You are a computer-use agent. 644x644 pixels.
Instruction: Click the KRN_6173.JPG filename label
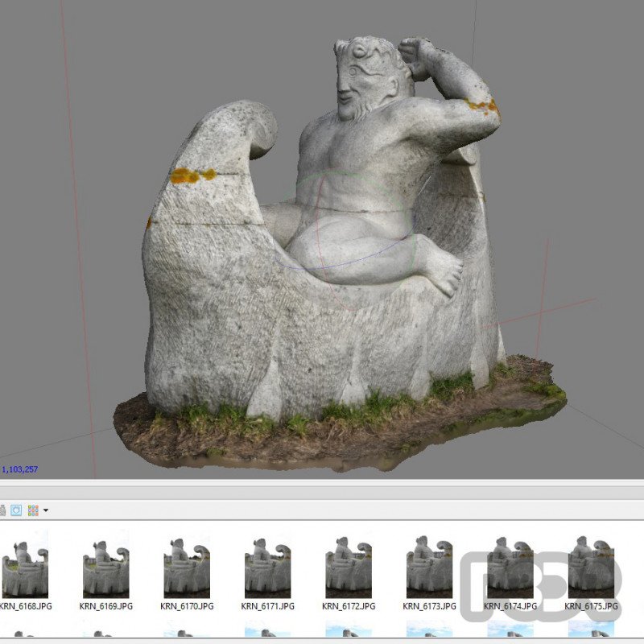click(x=429, y=605)
